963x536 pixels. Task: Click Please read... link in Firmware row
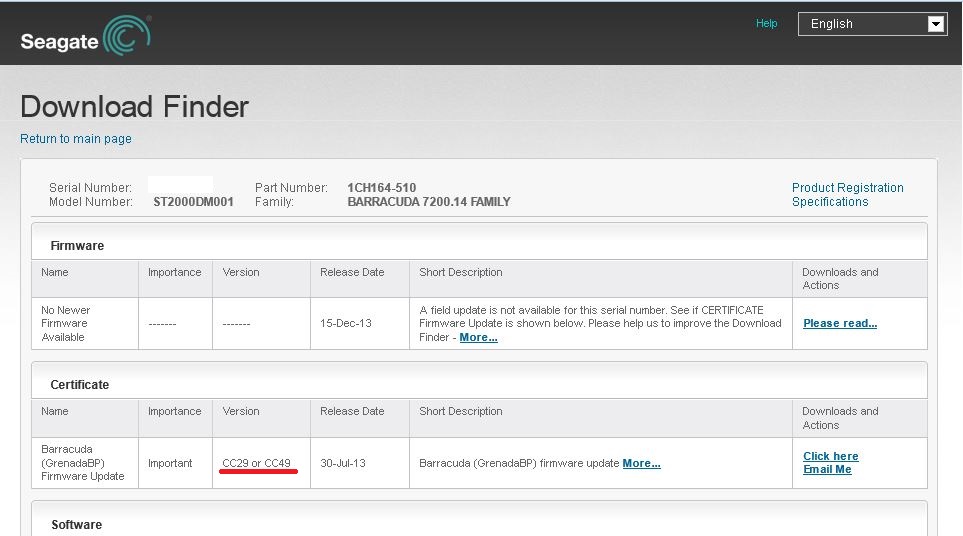click(840, 324)
